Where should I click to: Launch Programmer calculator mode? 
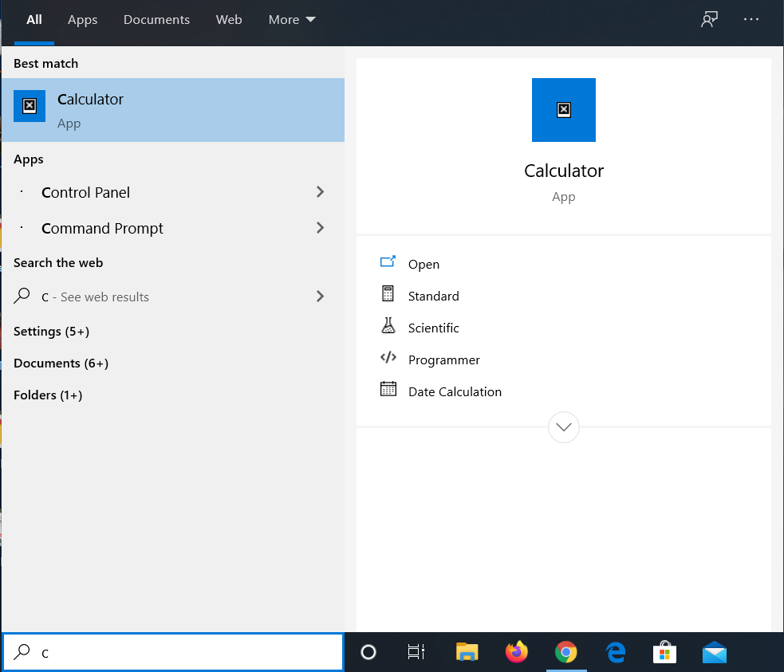tap(444, 360)
